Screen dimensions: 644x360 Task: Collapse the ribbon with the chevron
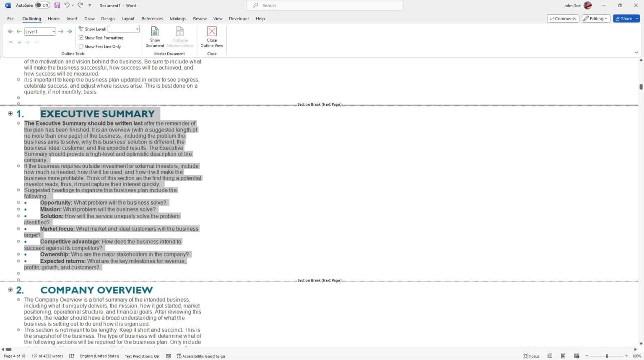636,52
